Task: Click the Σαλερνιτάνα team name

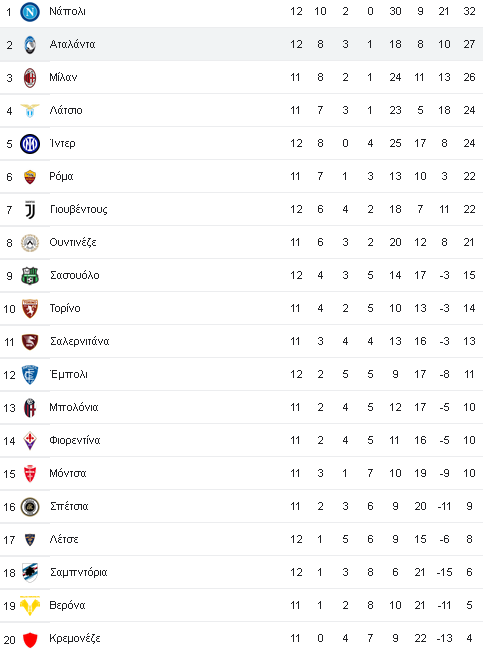Action: (x=80, y=341)
